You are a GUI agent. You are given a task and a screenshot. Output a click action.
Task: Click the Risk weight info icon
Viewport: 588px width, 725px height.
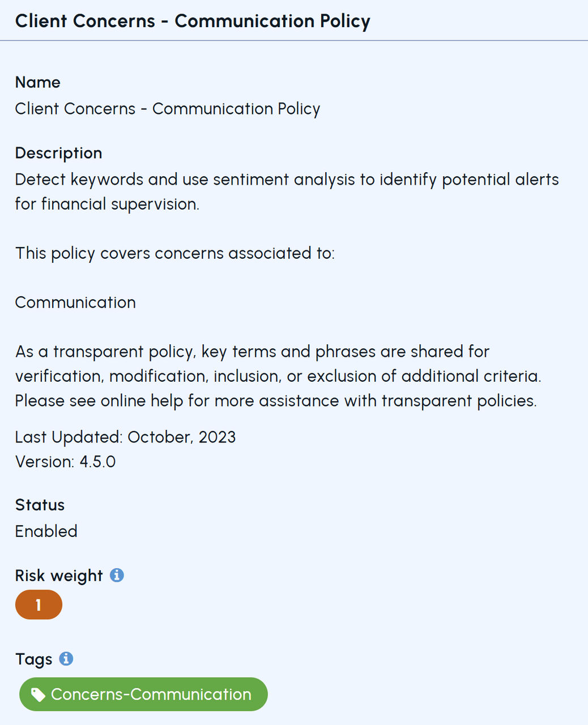click(117, 575)
